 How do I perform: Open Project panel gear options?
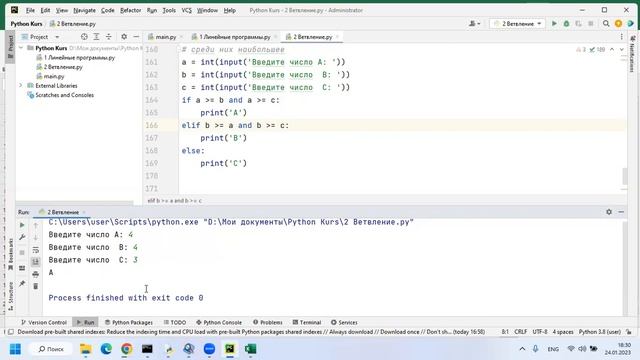(x=124, y=37)
